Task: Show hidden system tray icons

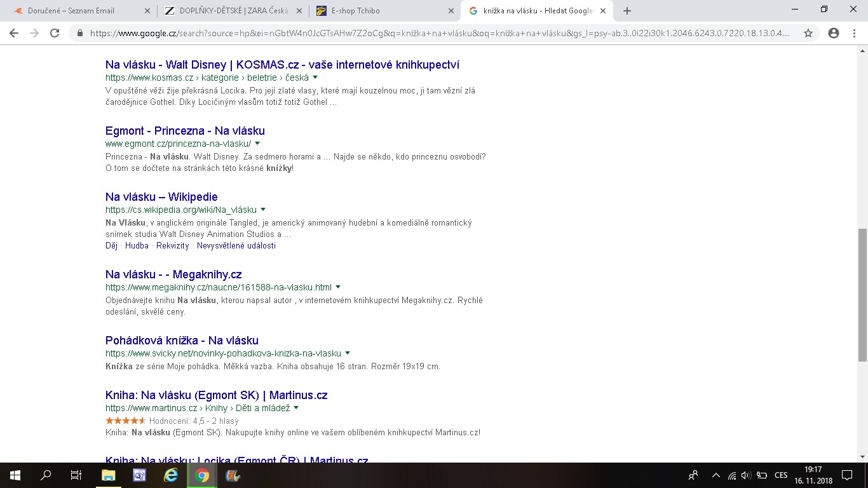Action: [716, 475]
